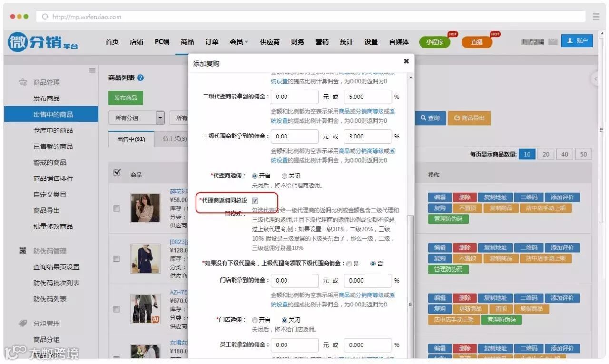Click the 微分销平台 logo
This screenshot has width=609, height=364.
[43, 42]
